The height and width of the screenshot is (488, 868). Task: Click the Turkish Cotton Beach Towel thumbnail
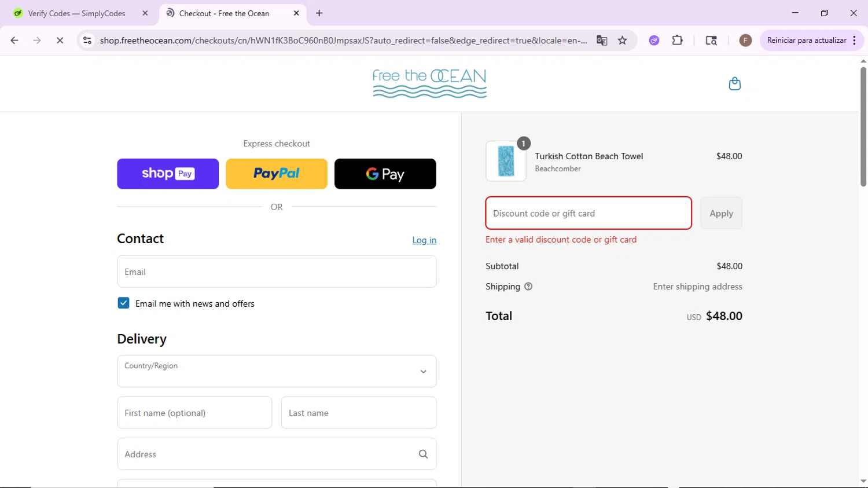[506, 161]
